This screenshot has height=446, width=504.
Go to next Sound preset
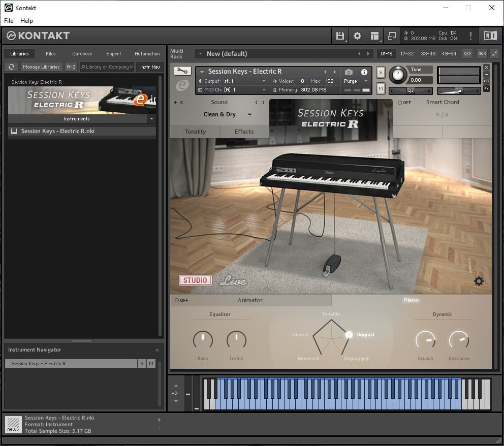click(x=264, y=103)
